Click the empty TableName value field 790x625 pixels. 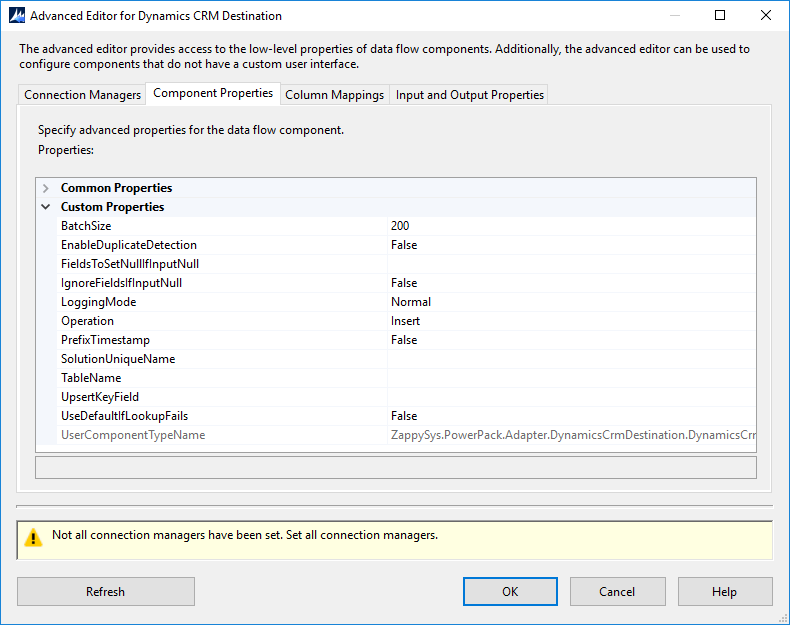click(572, 378)
